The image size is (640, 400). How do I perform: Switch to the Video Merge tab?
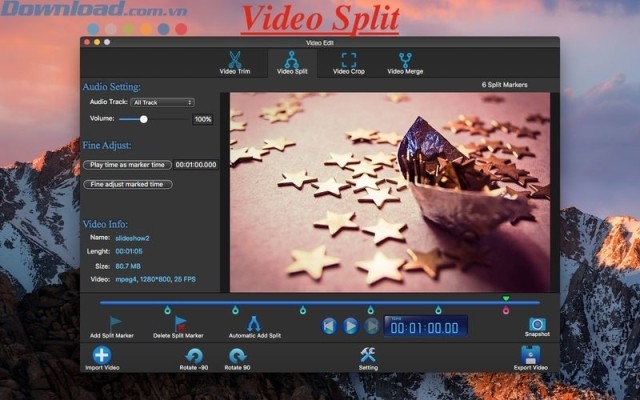(x=405, y=63)
